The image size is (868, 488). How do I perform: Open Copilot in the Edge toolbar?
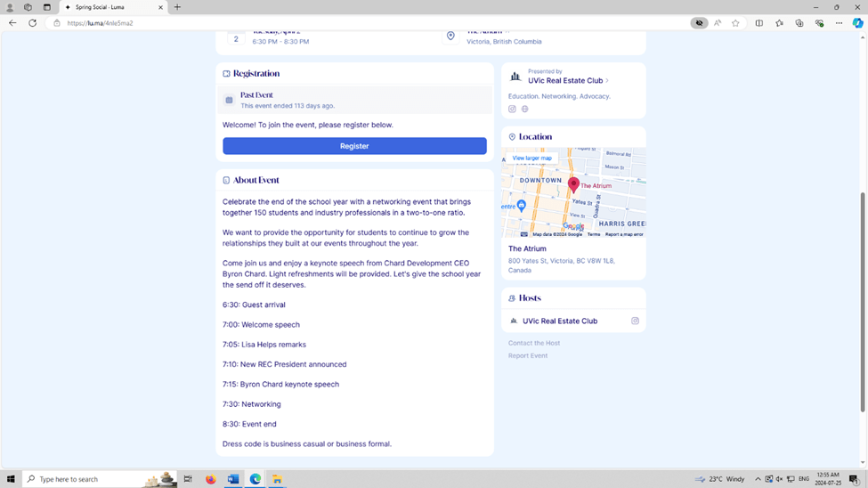pyautogui.click(x=856, y=23)
